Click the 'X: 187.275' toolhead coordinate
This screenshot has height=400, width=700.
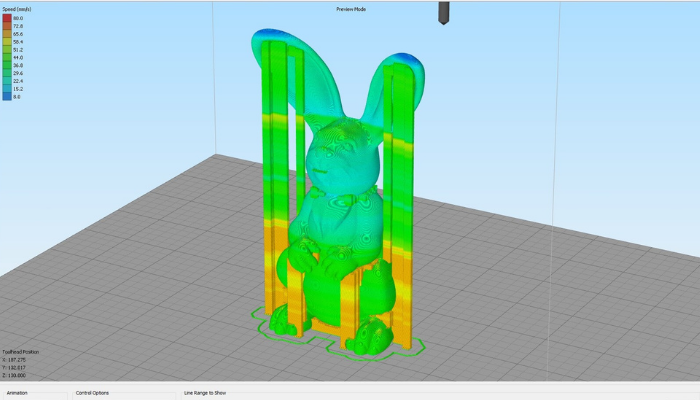pos(14,360)
